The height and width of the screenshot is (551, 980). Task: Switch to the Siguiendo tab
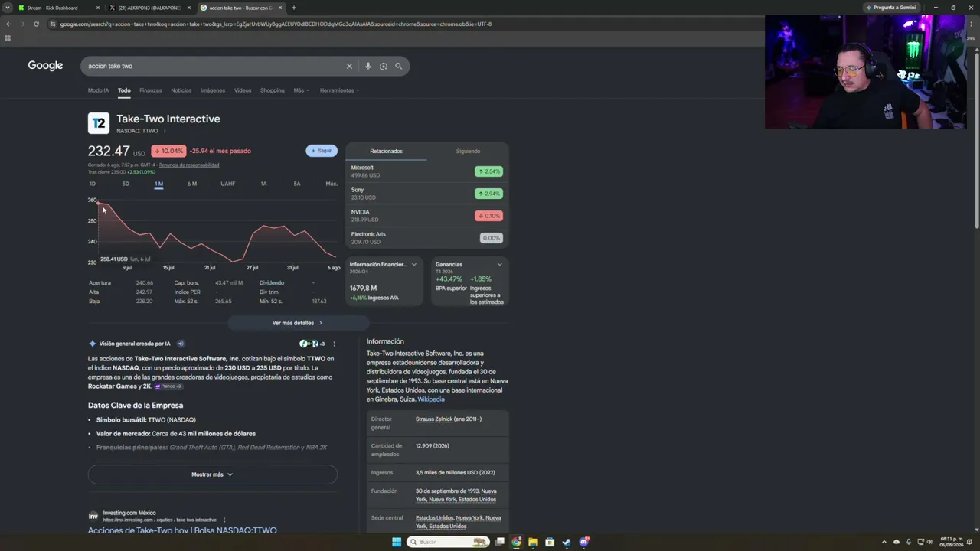click(468, 151)
